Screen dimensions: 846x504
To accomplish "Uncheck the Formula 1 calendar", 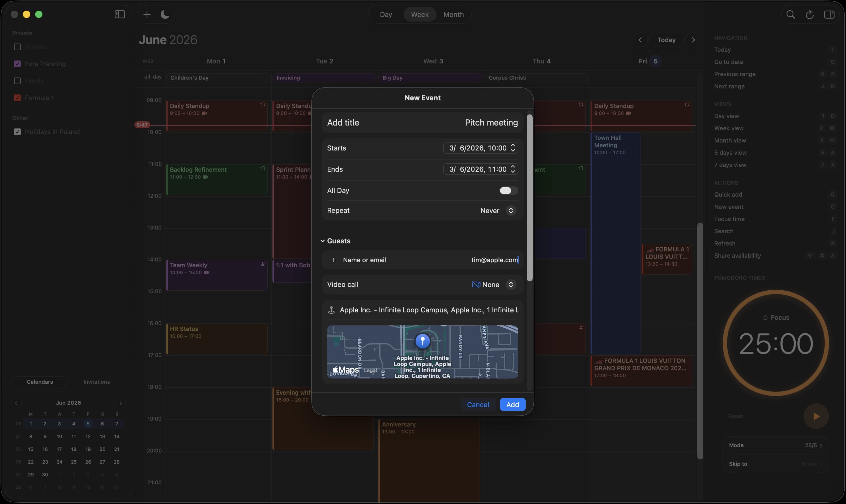I will [x=17, y=98].
